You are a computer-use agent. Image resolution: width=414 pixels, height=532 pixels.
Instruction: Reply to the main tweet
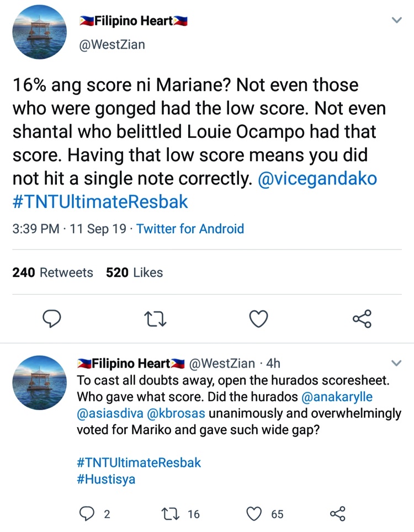pyautogui.click(x=51, y=318)
